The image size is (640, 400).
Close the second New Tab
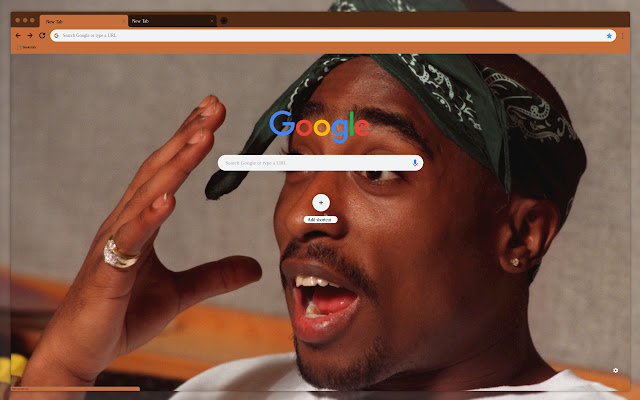pos(212,21)
